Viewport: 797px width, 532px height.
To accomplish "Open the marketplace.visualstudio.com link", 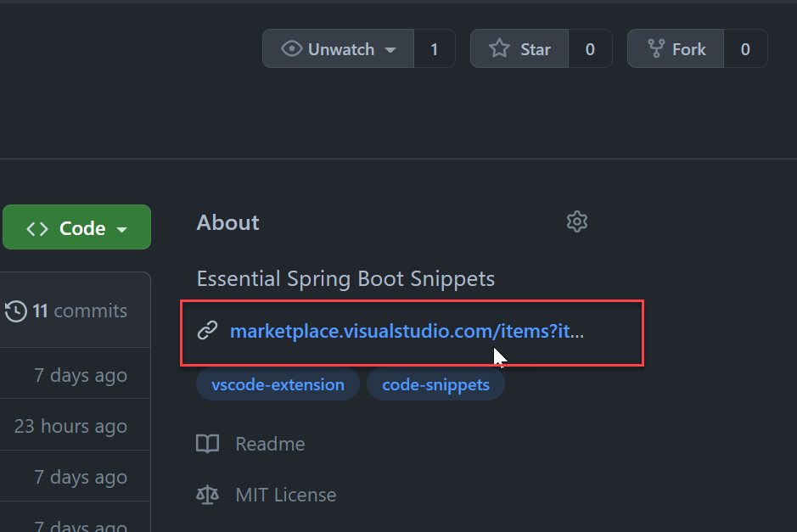I will tap(399, 331).
